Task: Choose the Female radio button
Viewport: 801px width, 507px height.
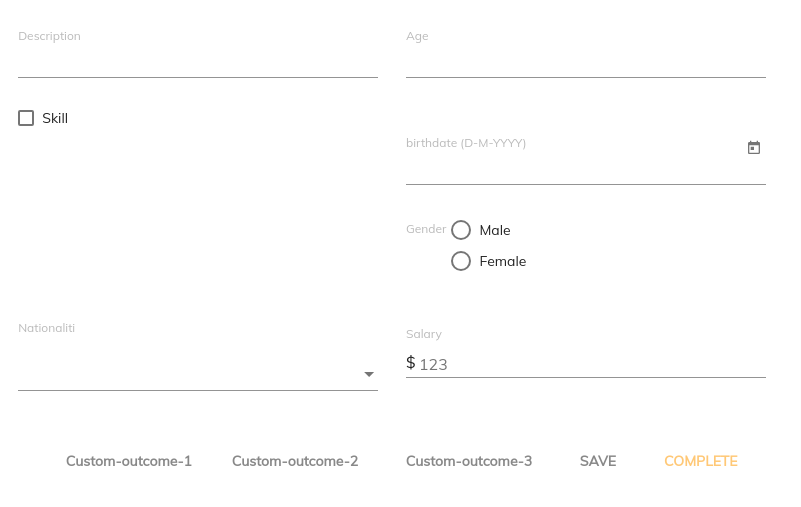Action: coord(461,261)
